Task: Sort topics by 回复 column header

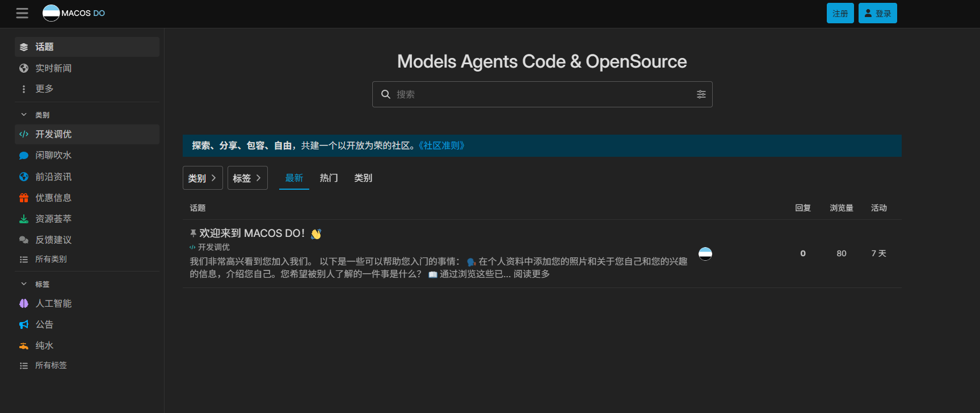Action: pyautogui.click(x=803, y=208)
